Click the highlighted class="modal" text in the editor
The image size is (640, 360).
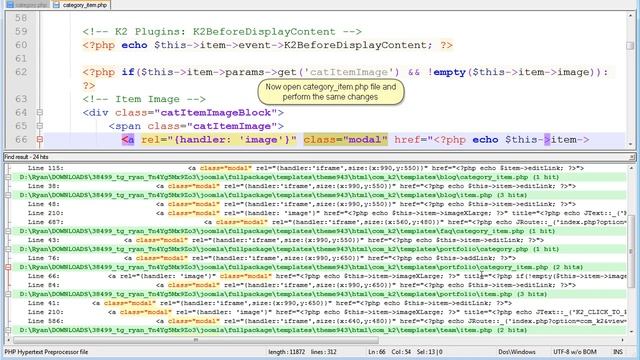(345, 140)
